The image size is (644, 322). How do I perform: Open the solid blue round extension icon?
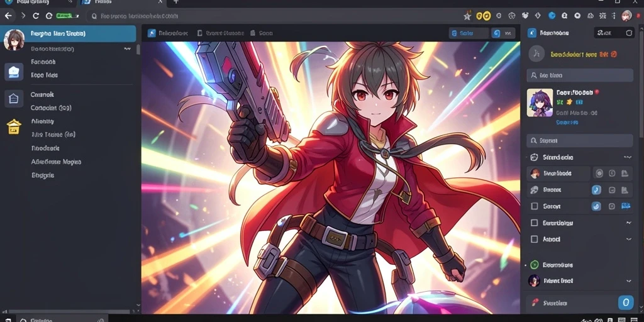click(552, 16)
